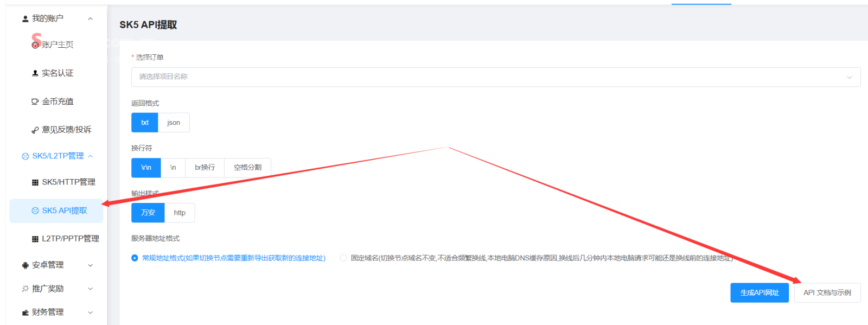Screen dimensions: 868x325
Task: Click the order dropdown chevron arrow
Action: (x=850, y=78)
